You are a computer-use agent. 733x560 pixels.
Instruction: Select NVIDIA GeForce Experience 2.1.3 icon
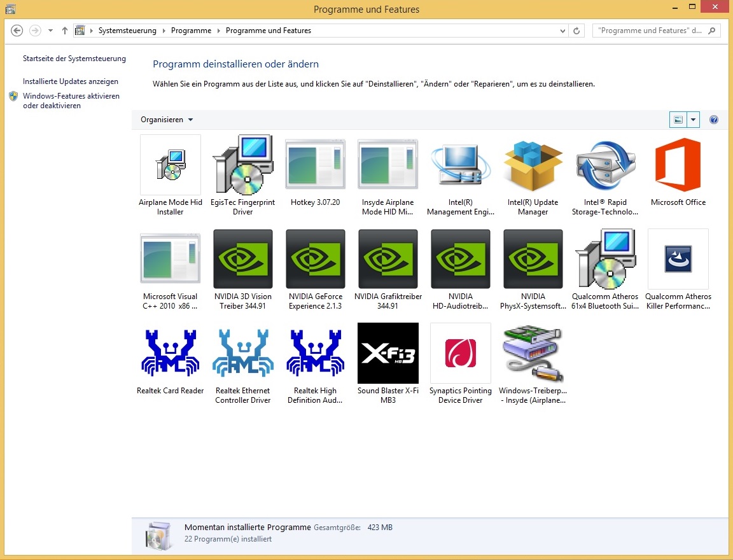click(x=315, y=258)
